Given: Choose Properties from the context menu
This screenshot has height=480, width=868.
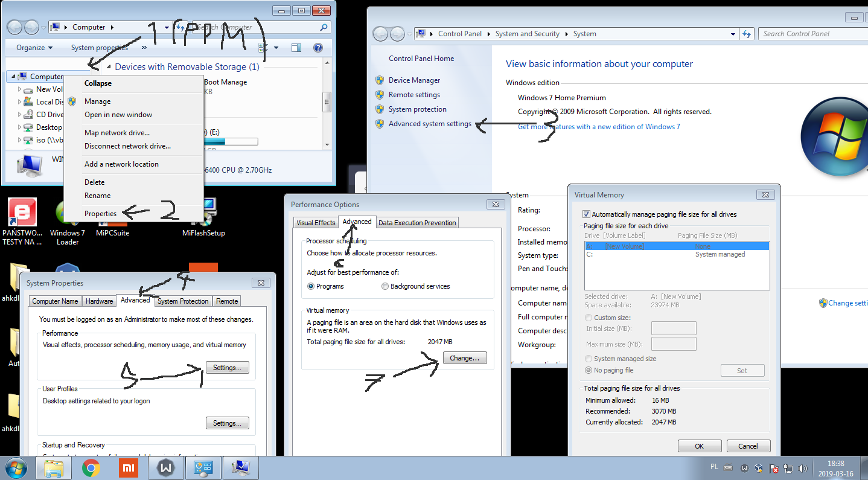Looking at the screenshot, I should [100, 214].
